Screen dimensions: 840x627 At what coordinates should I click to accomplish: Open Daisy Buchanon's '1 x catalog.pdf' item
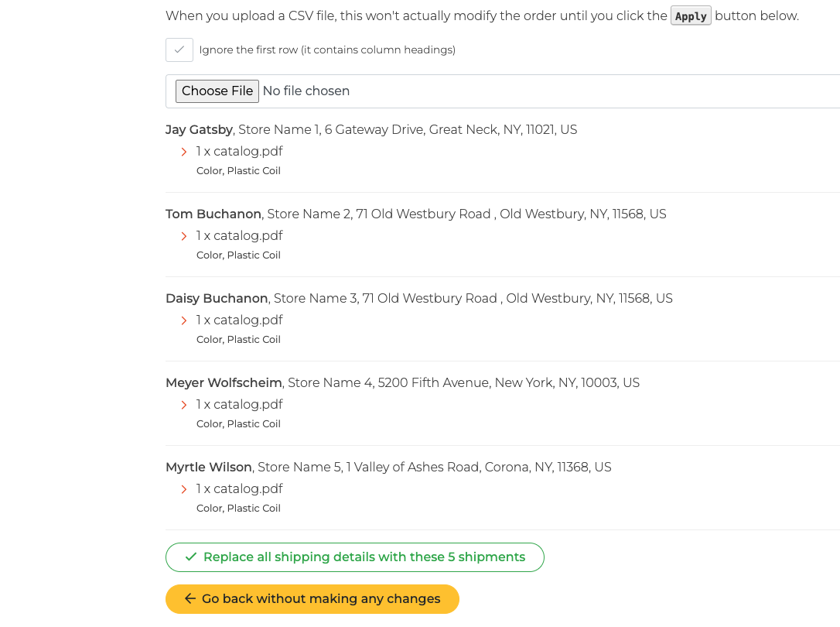click(x=240, y=320)
